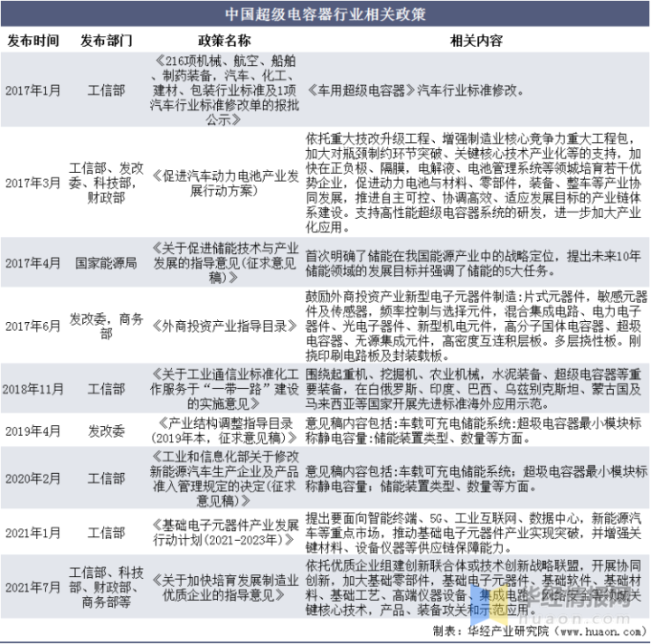Click the date cell 2017年1月
The width and height of the screenshot is (651, 644).
point(33,90)
